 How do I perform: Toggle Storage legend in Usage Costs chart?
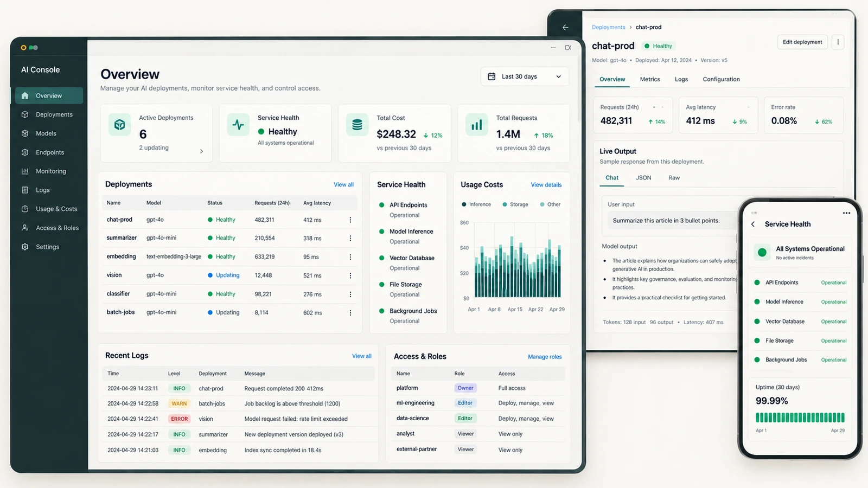click(515, 204)
